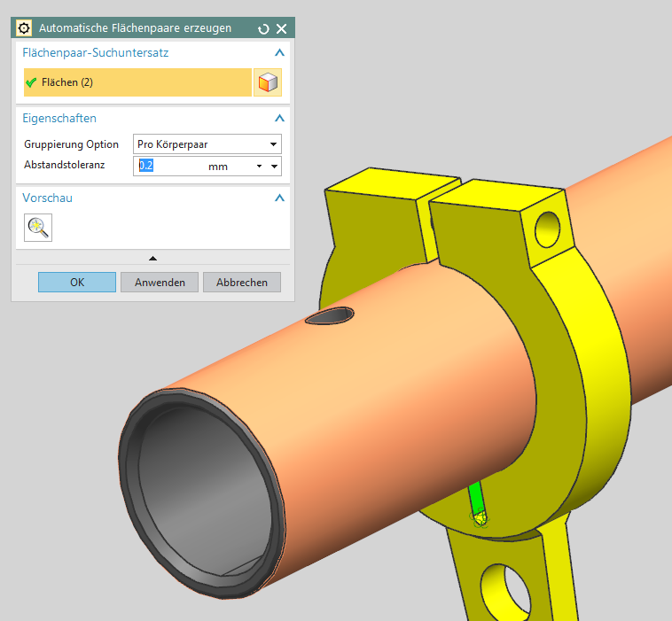Viewport: 672px width, 621px height.
Task: Click the Abstandstoleranz label
Action: pos(65,165)
